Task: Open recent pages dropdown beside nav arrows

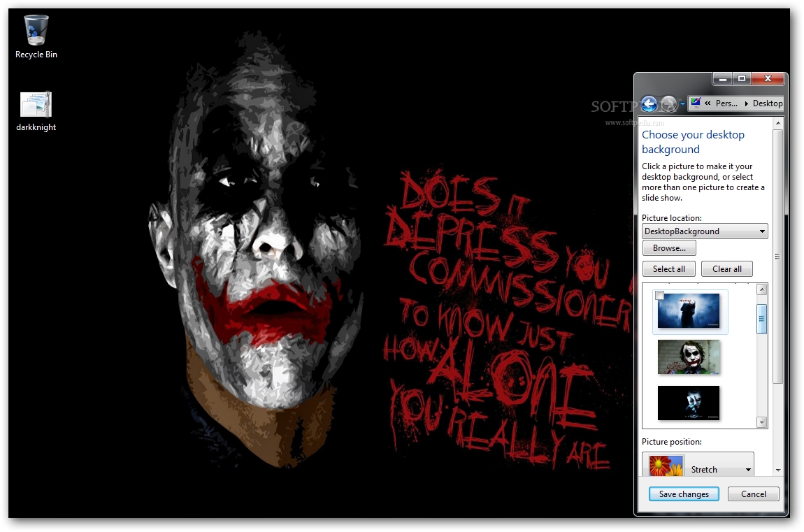Action: click(682, 104)
